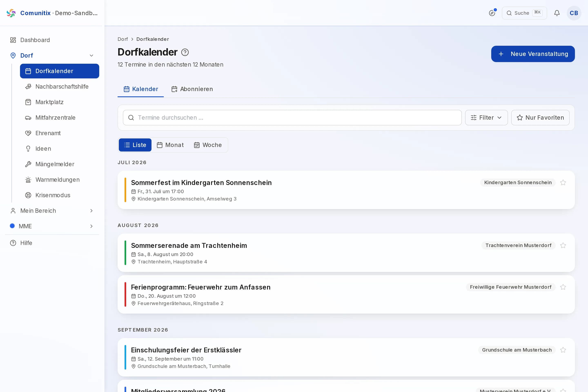Switch to the Kalender tab
The height and width of the screenshot is (392, 588).
[x=141, y=89]
